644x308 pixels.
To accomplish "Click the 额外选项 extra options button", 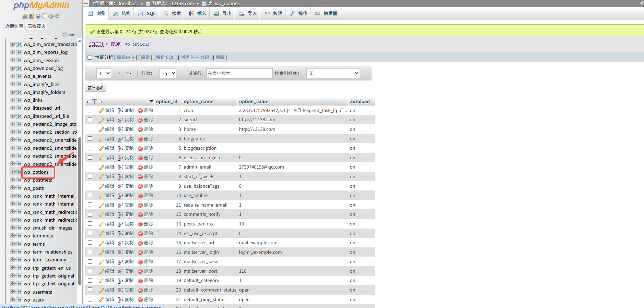I will [95, 88].
